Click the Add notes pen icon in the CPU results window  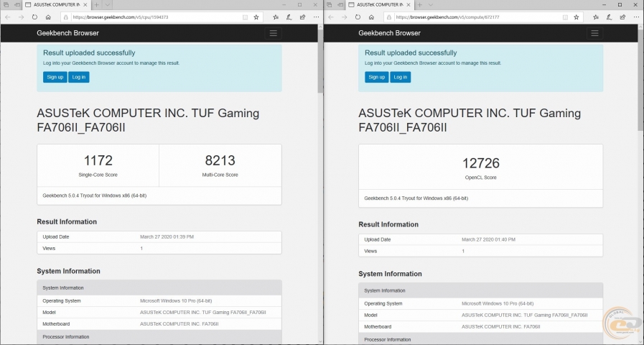point(288,17)
